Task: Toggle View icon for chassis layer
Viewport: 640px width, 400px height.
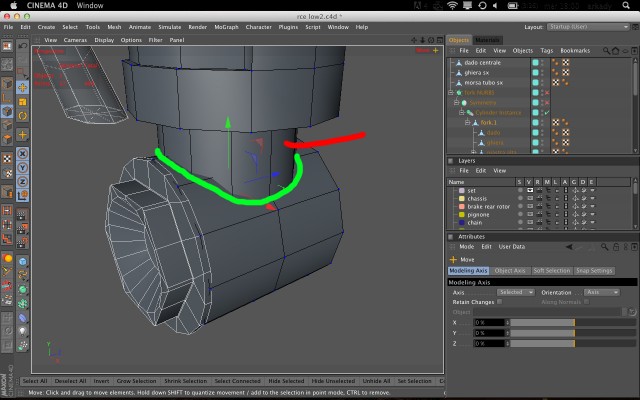Action: point(530,198)
